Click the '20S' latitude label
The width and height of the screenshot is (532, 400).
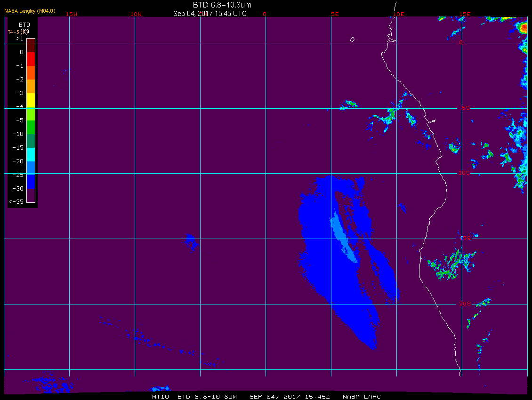tap(465, 304)
